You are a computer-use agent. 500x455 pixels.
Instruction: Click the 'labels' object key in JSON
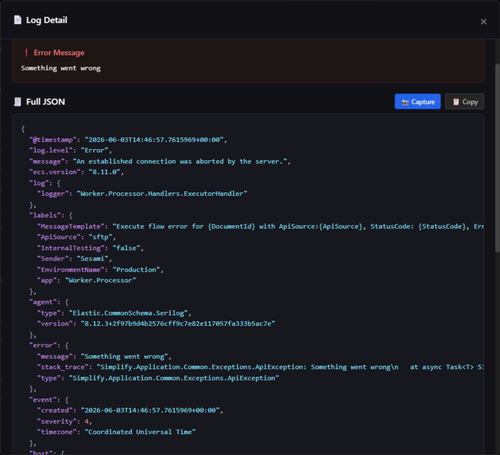pos(46,215)
